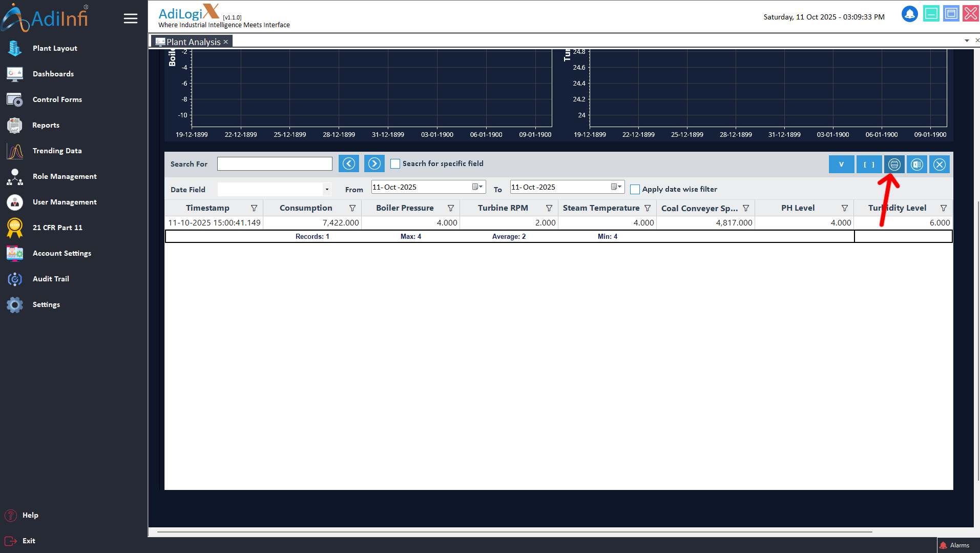Click the filter icon on Boiler Pressure column

tap(451, 208)
